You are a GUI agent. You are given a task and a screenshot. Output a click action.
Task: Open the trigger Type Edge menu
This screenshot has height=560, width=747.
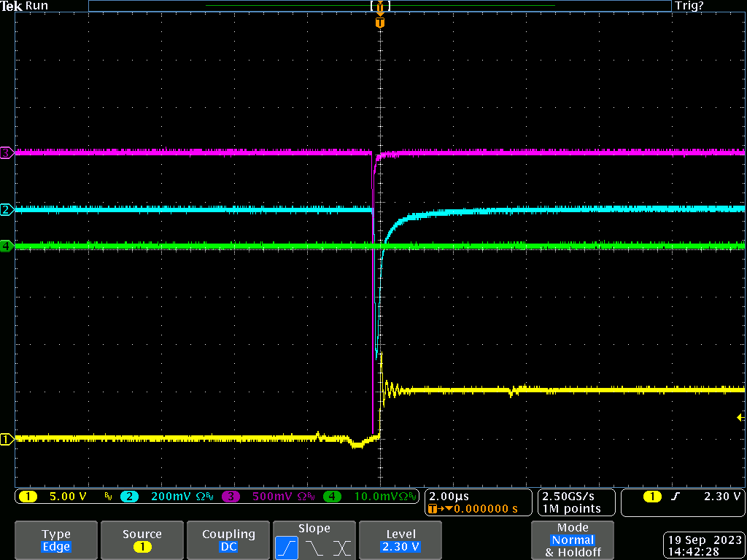click(x=56, y=540)
